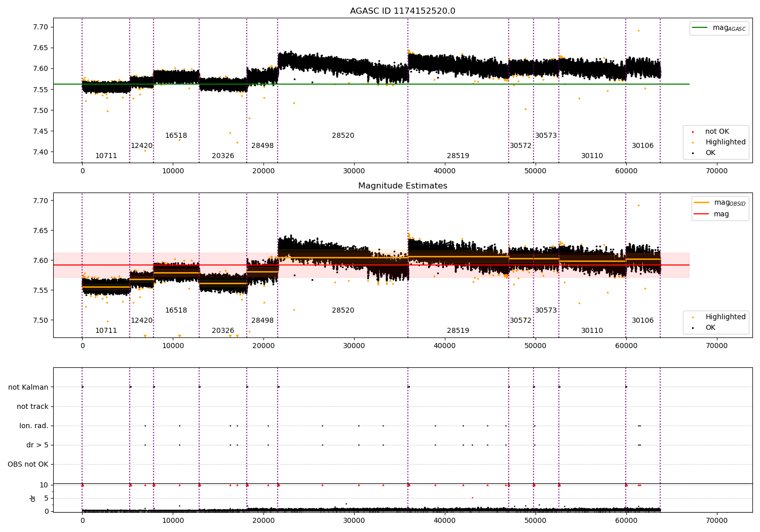Select the 'dr > 5' axis label
Viewport: 760px width, 532px height.
[x=37, y=445]
